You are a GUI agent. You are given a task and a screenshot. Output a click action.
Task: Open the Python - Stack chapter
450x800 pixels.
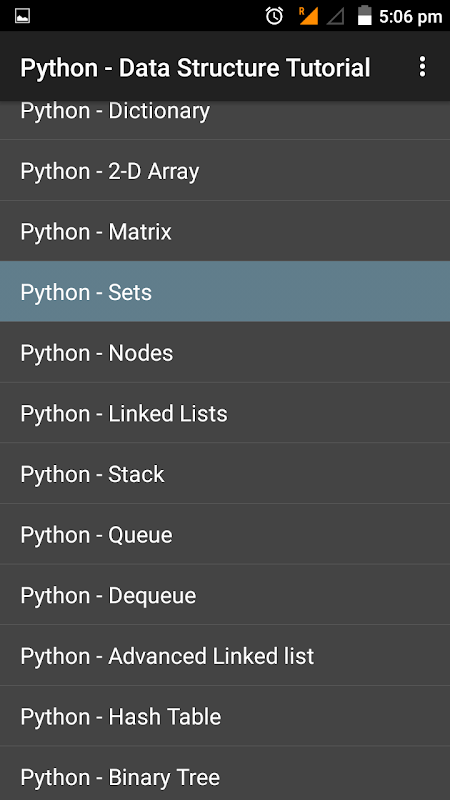pyautogui.click(x=225, y=473)
